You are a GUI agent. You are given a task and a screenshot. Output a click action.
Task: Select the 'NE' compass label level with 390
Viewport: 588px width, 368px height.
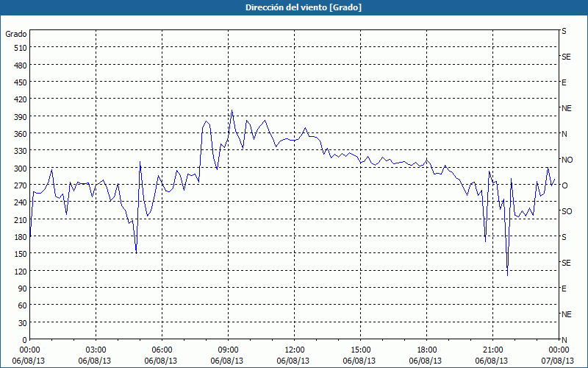pyautogui.click(x=567, y=108)
